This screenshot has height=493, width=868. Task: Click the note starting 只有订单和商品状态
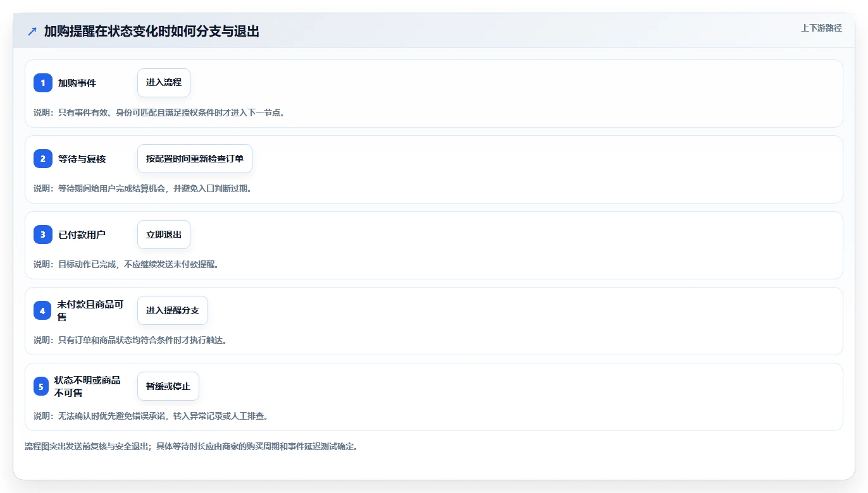point(130,340)
